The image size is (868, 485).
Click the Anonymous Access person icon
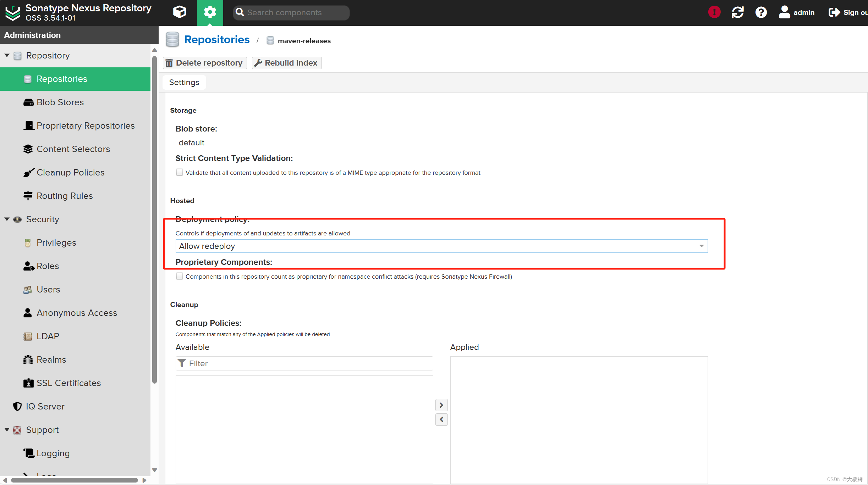pyautogui.click(x=28, y=313)
